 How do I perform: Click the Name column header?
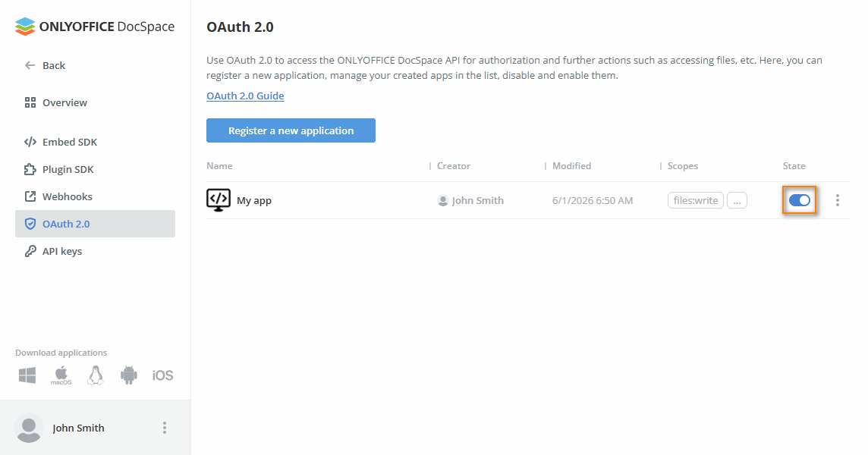tap(220, 166)
